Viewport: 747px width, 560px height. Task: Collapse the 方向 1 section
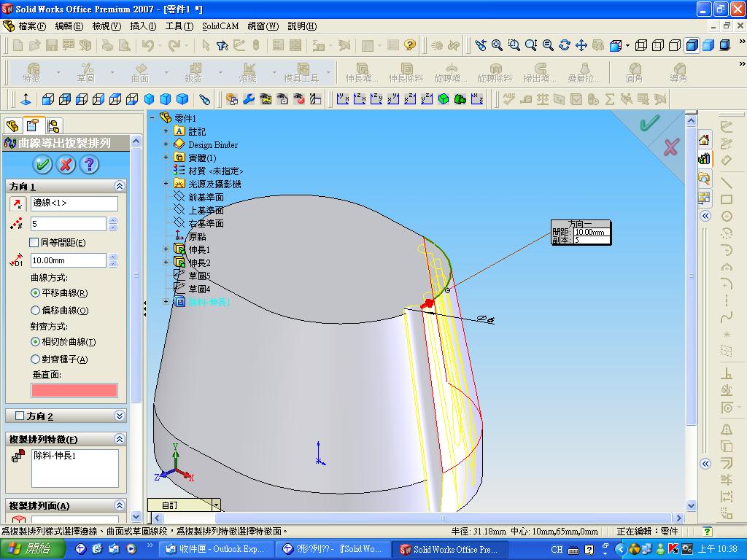[119, 186]
